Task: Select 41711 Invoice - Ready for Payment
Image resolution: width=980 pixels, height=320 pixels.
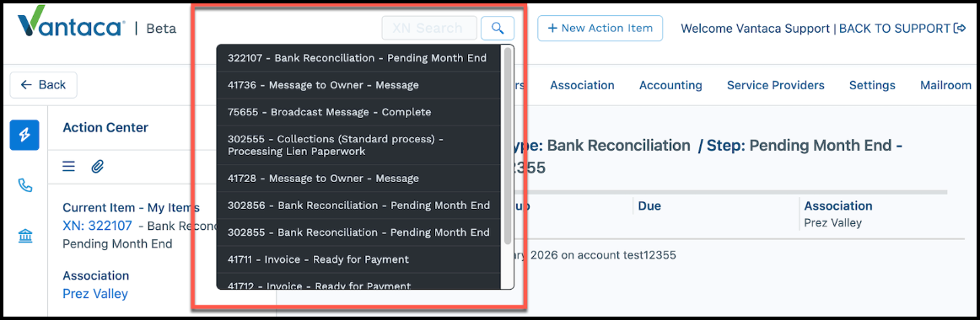Action: pyautogui.click(x=358, y=259)
